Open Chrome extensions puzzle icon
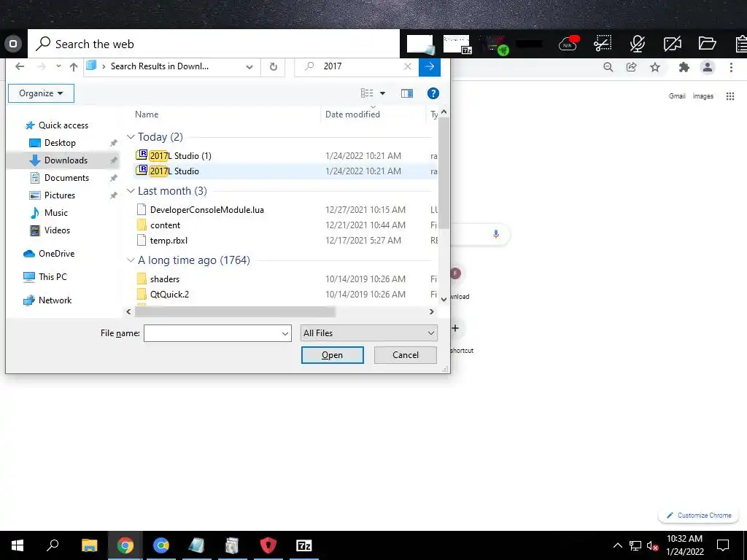Image resolution: width=747 pixels, height=560 pixels. pos(684,67)
